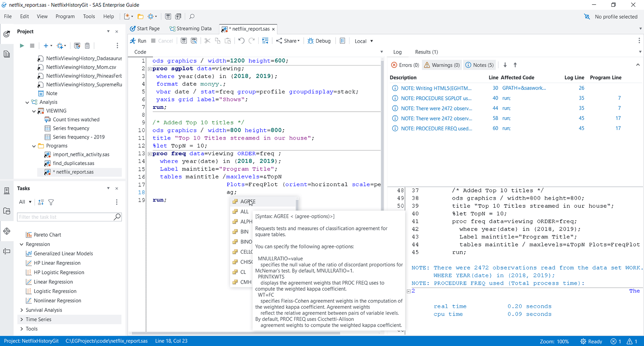Open the File menu

tap(8, 16)
